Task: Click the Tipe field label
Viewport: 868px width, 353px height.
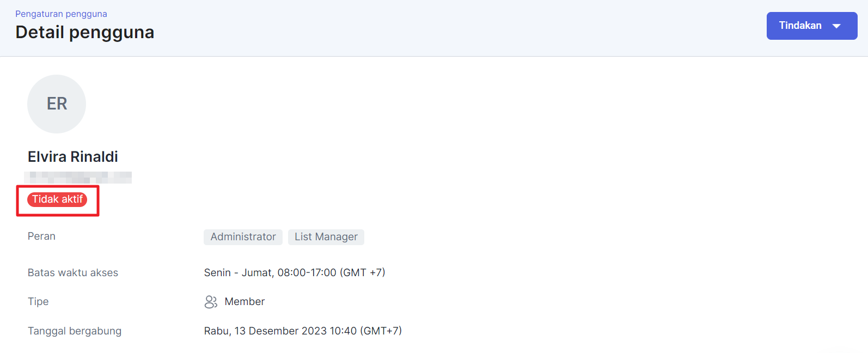Action: (38, 302)
